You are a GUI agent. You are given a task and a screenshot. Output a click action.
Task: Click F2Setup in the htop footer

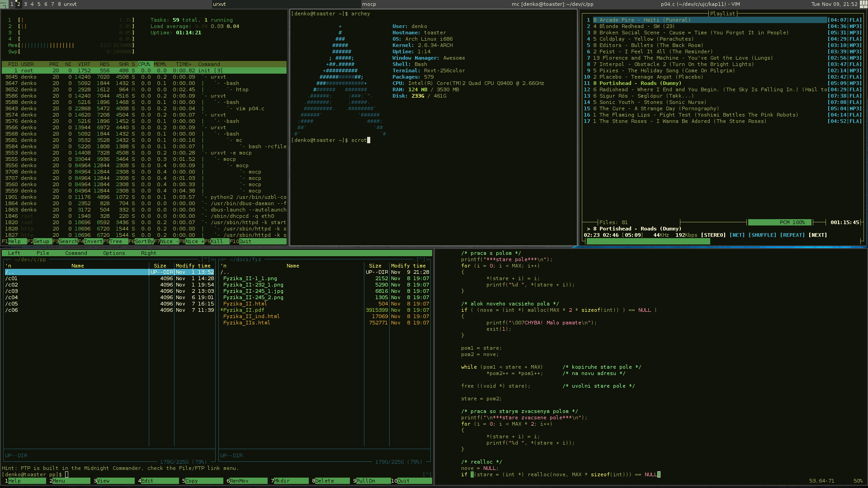click(x=40, y=241)
